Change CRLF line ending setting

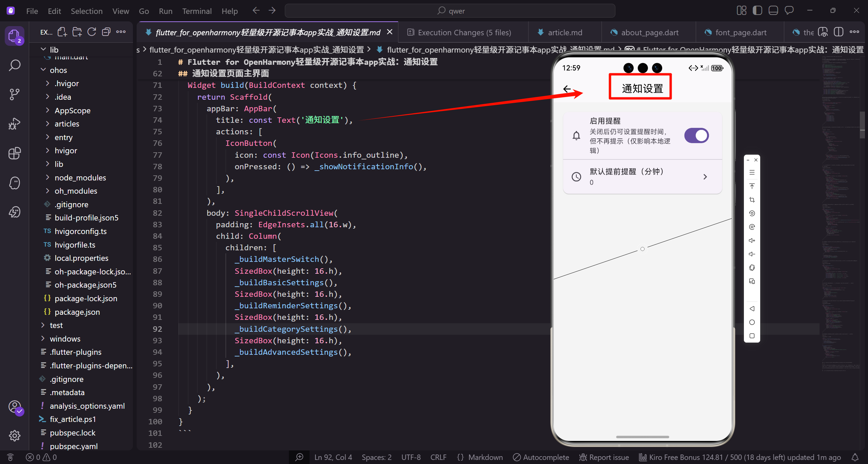pos(438,457)
